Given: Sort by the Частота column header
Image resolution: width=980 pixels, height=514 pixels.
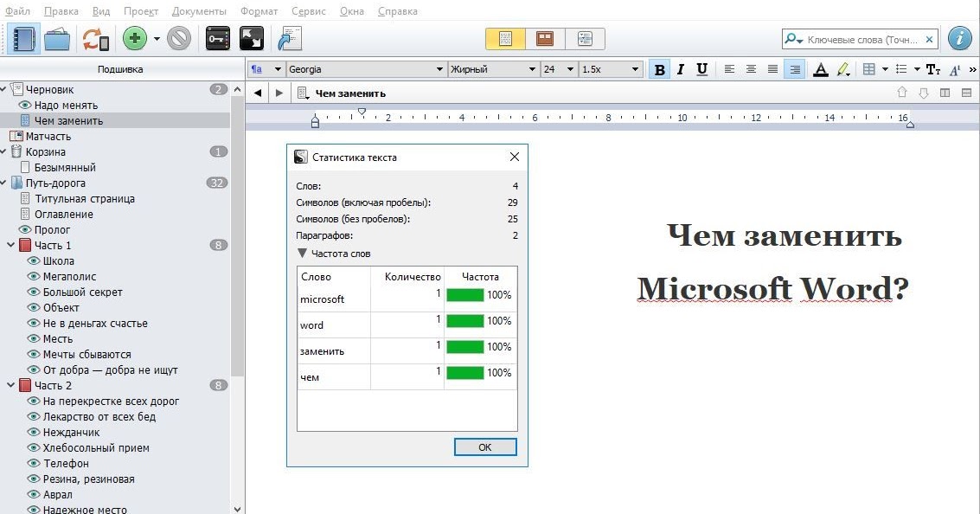Looking at the screenshot, I should pyautogui.click(x=480, y=276).
